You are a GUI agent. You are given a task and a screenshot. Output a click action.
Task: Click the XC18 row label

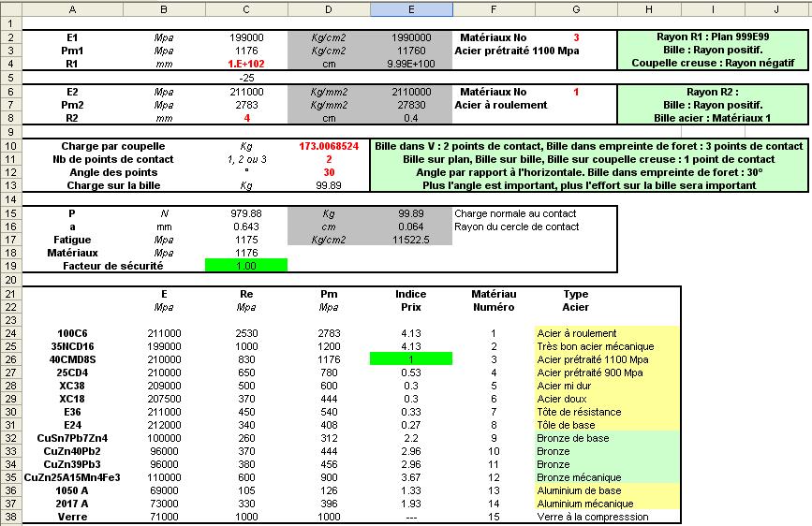pos(72,399)
